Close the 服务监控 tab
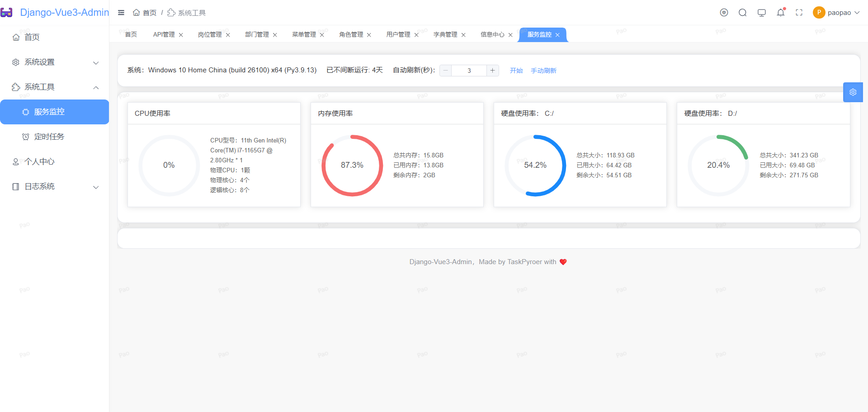Screen dimensions: 868x412 pyautogui.click(x=557, y=35)
